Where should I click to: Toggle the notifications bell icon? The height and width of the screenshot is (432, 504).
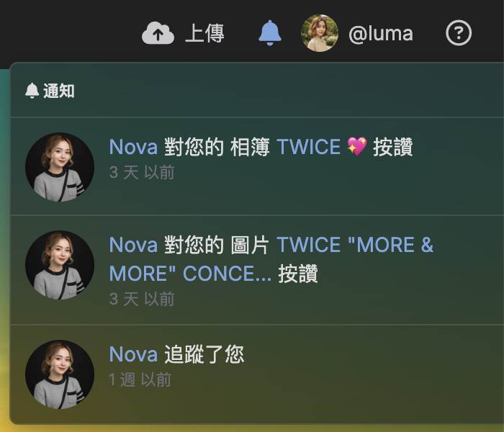click(270, 33)
